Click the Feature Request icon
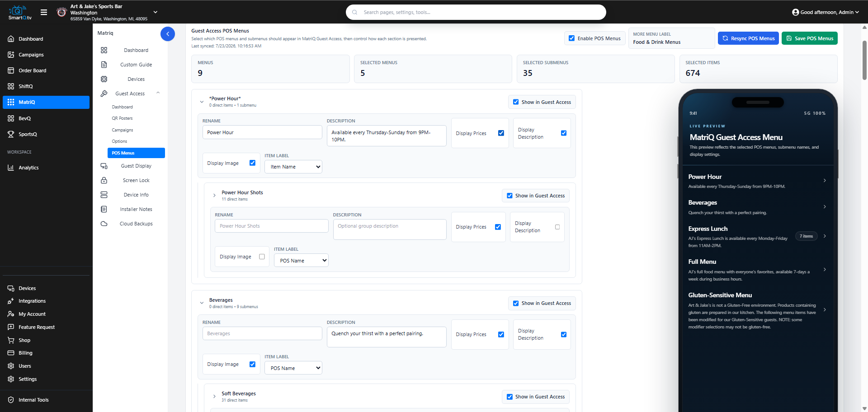868x412 pixels. click(11, 327)
